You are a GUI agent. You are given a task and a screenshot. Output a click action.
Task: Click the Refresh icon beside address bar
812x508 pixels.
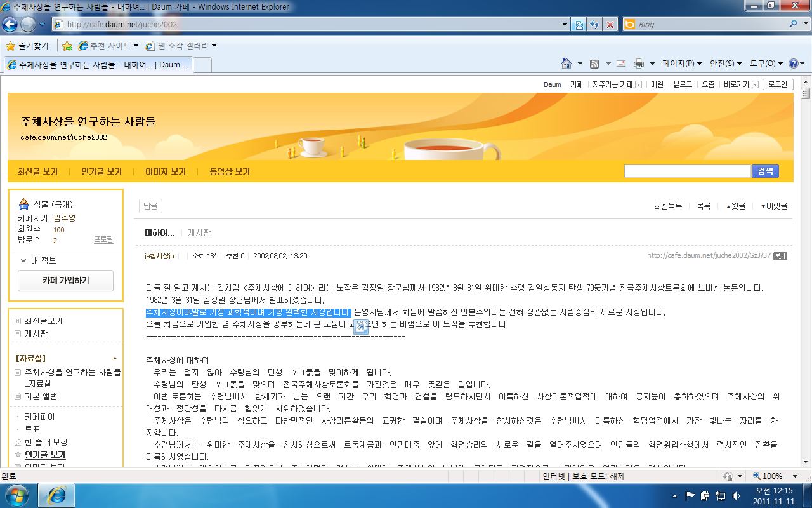pos(594,25)
